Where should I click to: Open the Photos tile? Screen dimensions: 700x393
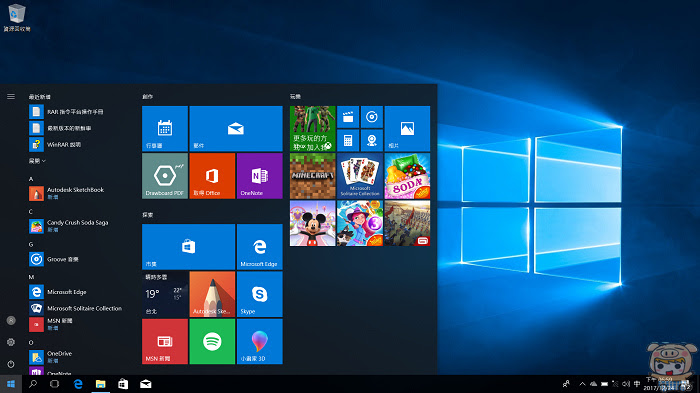[407, 129]
